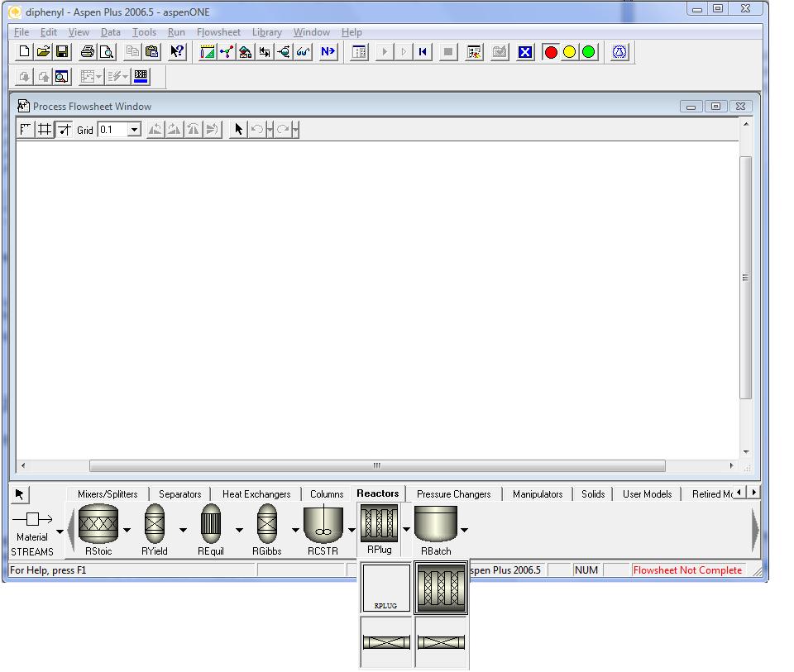
Task: Open the Flowsheet menu
Action: 218,32
